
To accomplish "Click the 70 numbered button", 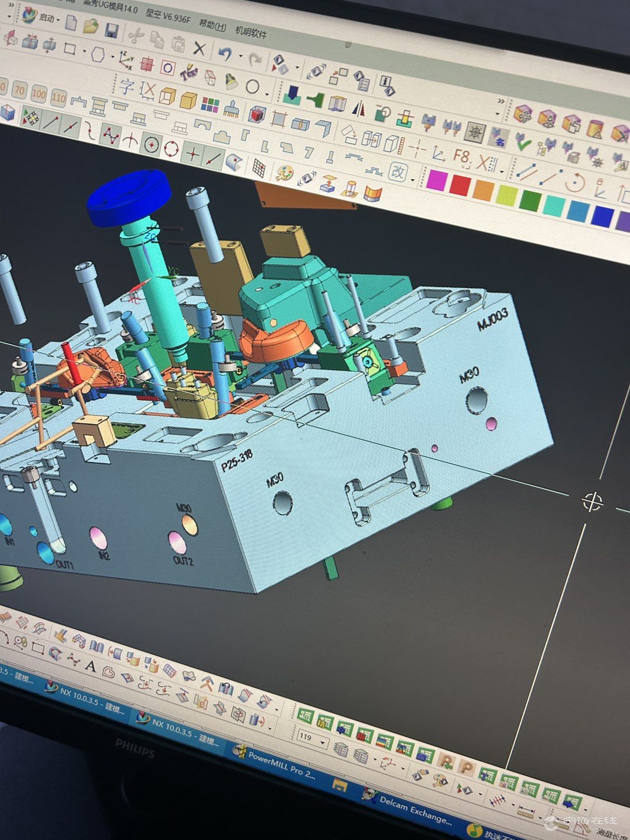I will [20, 90].
